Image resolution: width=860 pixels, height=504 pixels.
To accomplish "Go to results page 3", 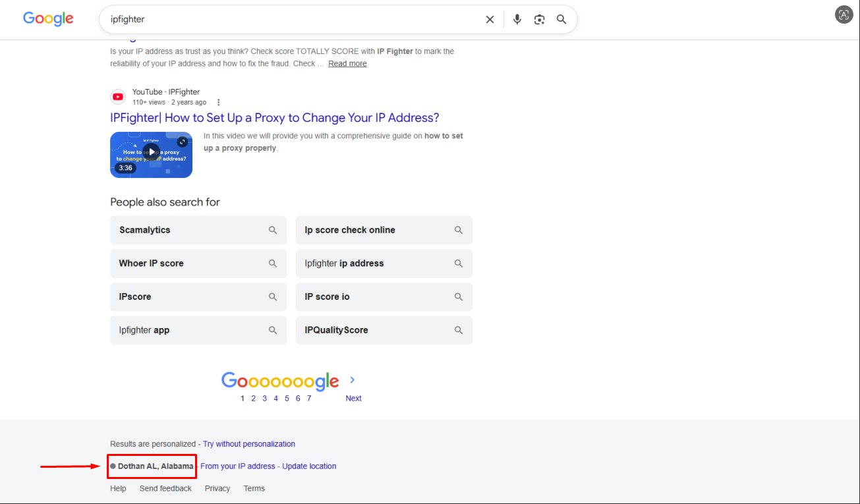I will click(x=264, y=399).
